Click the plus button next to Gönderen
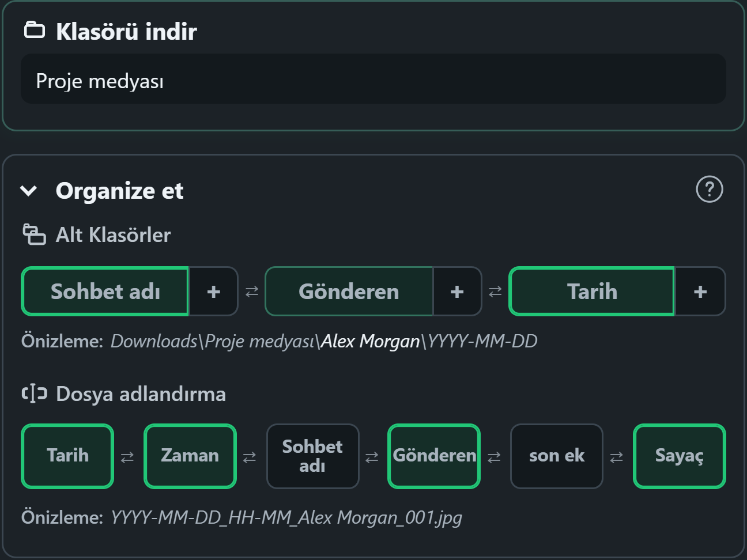Image resolution: width=747 pixels, height=560 pixels. [x=457, y=292]
